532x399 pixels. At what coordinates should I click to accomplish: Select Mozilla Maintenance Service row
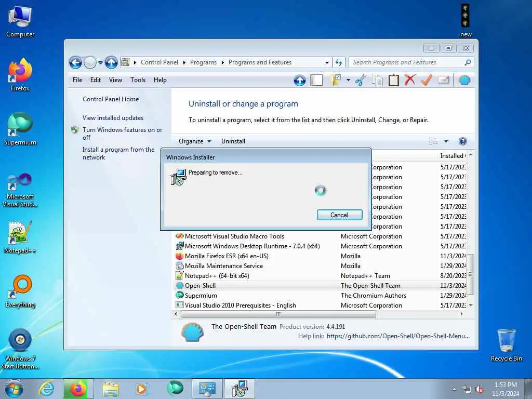pyautogui.click(x=321, y=266)
